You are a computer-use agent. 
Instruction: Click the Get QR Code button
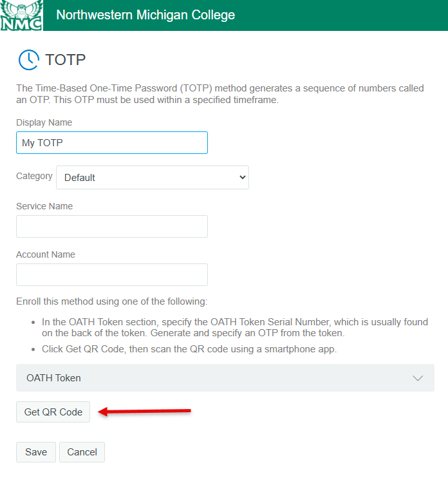click(53, 412)
